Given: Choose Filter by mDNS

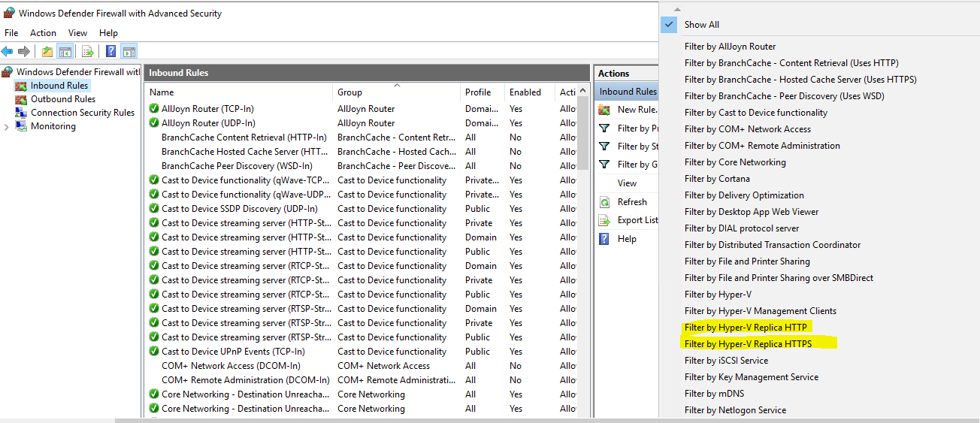Looking at the screenshot, I should (712, 394).
